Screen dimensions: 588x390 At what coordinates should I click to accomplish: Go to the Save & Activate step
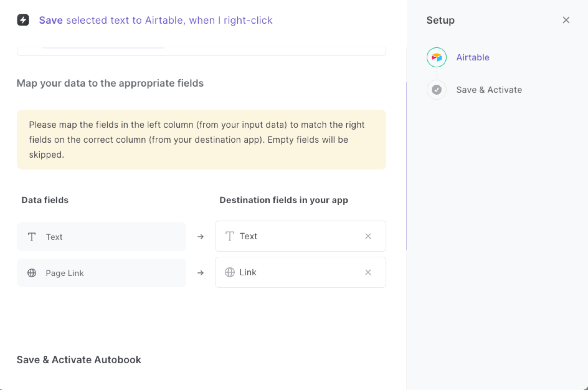coord(489,90)
